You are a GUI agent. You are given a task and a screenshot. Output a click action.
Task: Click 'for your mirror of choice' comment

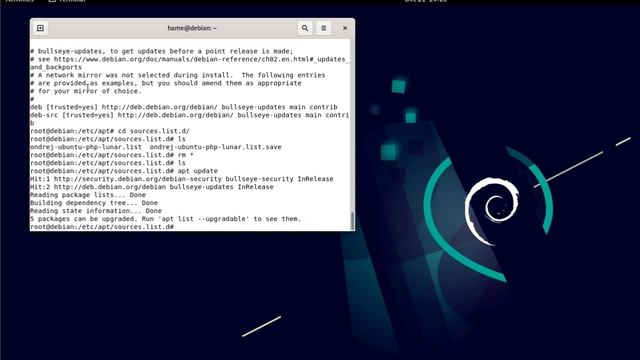[86, 91]
